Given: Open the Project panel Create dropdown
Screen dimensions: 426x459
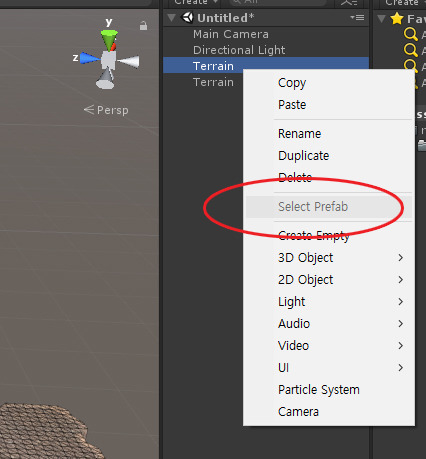Looking at the screenshot, I should coord(405,3).
